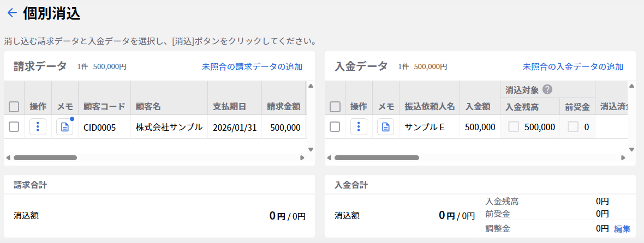
Task: Select all rows in 請求データ header checkbox
Action: click(14, 106)
